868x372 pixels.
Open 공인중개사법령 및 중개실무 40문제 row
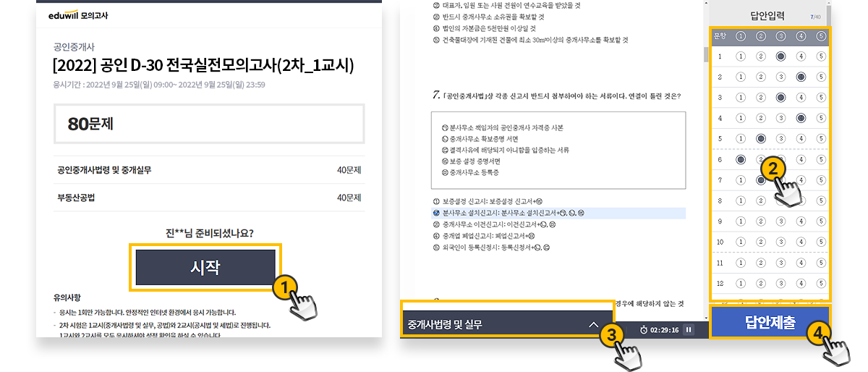point(208,171)
